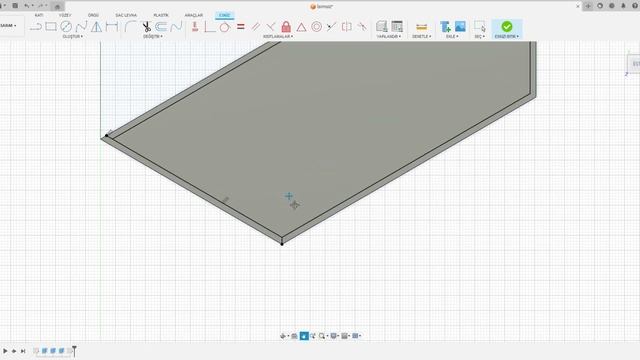640x360 pixels.
Task: Play the design timeline
Action: pyautogui.click(x=5, y=351)
